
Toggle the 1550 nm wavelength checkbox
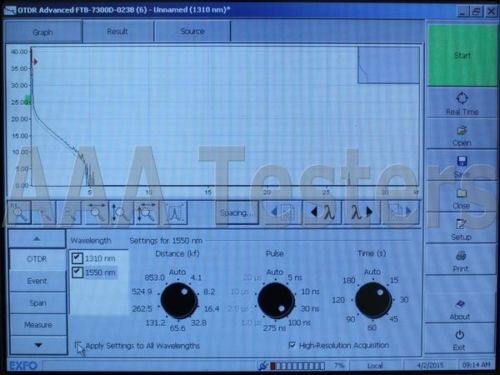[77, 272]
